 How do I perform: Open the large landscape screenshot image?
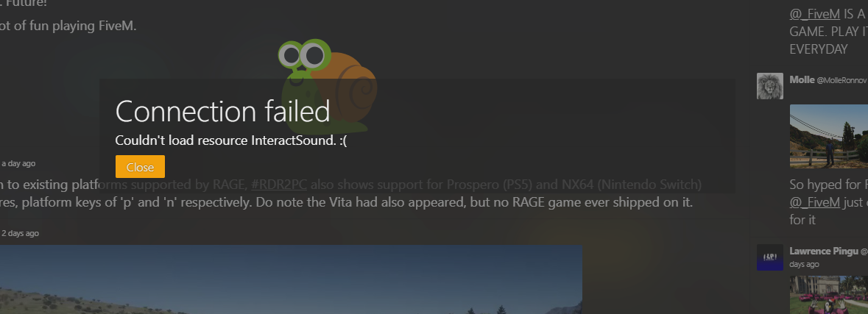click(291, 279)
